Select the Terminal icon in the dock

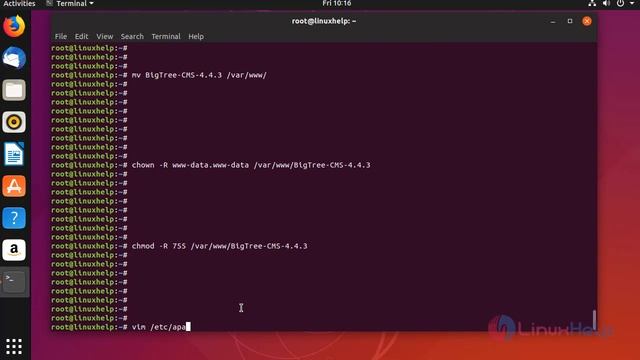pyautogui.click(x=14, y=282)
